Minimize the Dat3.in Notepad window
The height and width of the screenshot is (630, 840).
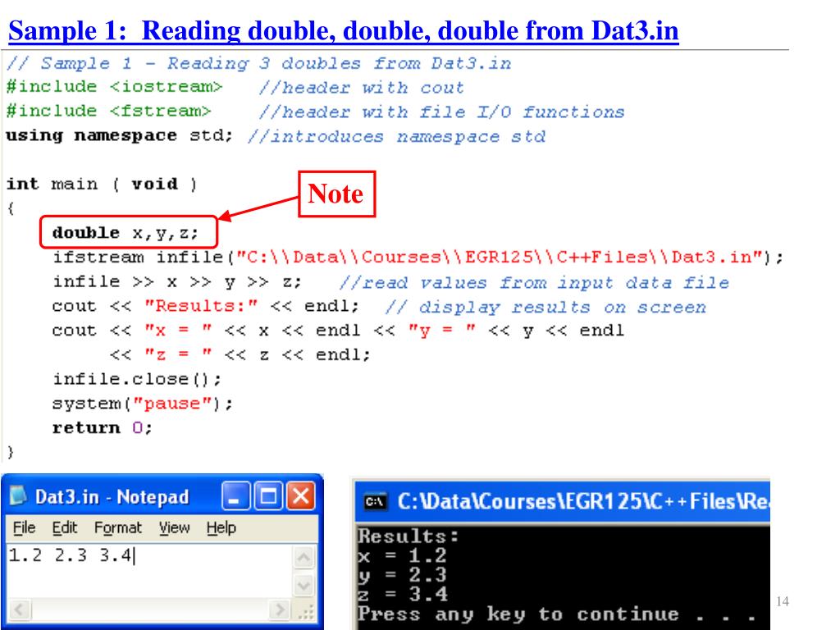pyautogui.click(x=235, y=495)
